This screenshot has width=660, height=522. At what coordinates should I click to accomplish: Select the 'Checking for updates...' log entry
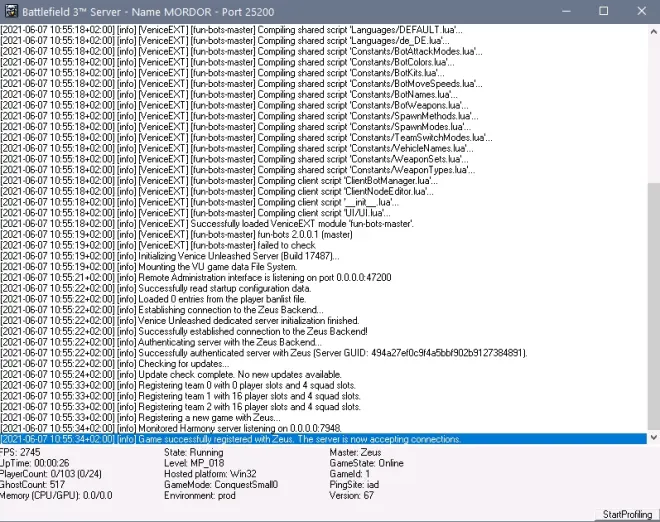[200, 364]
